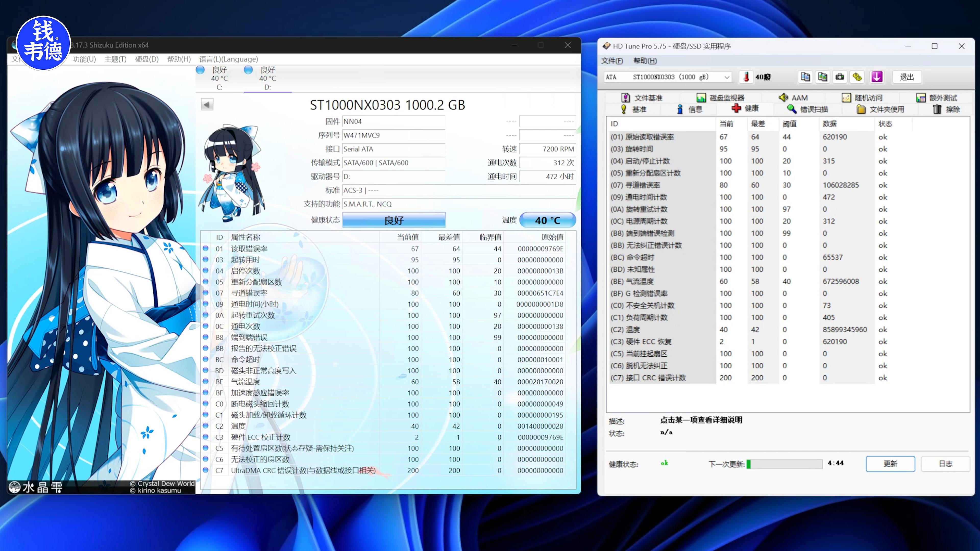Viewport: 980px width, 551px height.
Task: Open HD Tune options wrench icon
Action: (x=857, y=77)
